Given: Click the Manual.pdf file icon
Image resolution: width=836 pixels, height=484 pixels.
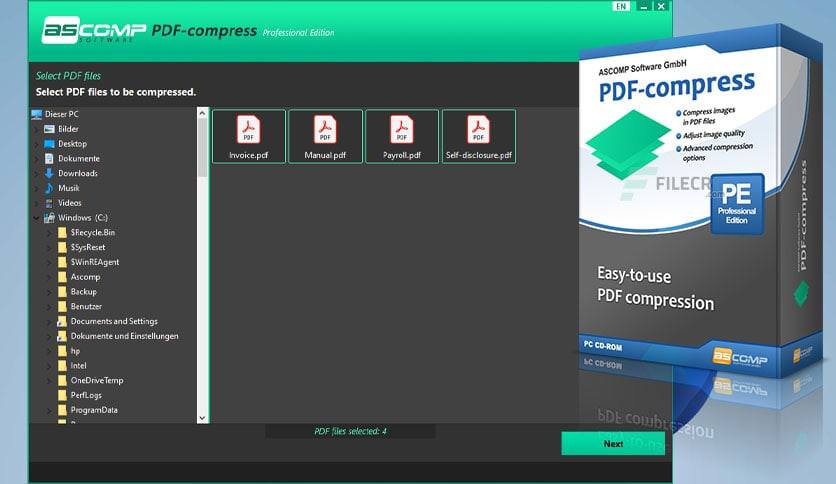Looking at the screenshot, I should click(325, 130).
